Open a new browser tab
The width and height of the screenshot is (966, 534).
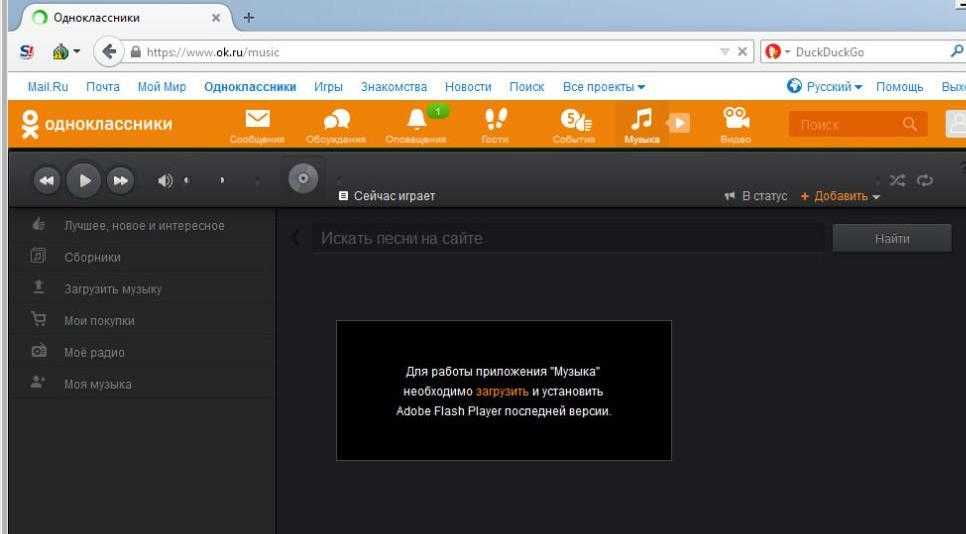tap(248, 17)
